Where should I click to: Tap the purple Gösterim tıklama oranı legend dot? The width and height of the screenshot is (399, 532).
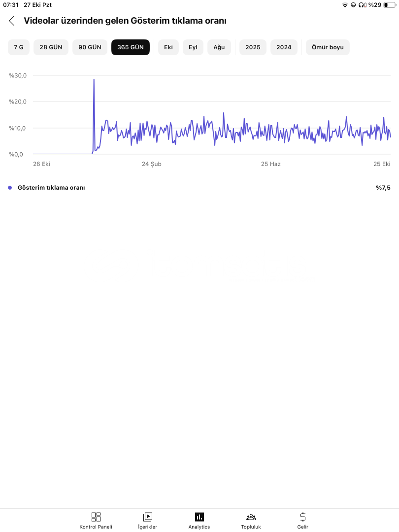point(10,188)
